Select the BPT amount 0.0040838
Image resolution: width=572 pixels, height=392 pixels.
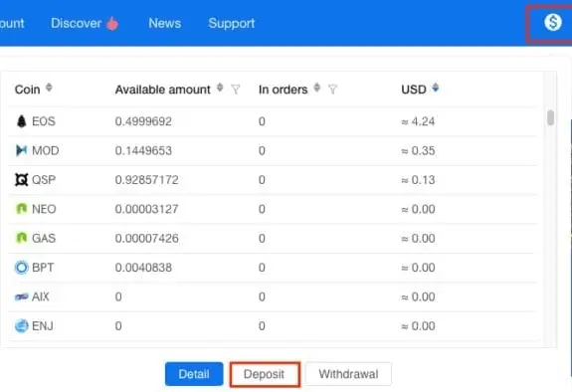tap(143, 268)
